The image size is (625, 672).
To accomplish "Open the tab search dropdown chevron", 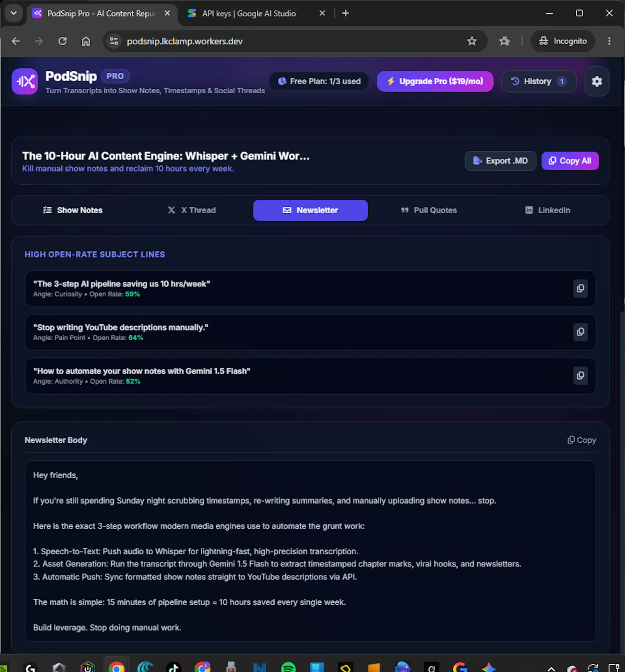I will click(x=14, y=13).
